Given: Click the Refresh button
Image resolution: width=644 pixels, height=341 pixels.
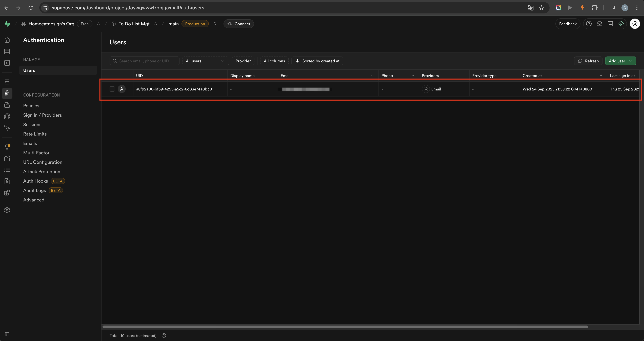Looking at the screenshot, I should [588, 61].
